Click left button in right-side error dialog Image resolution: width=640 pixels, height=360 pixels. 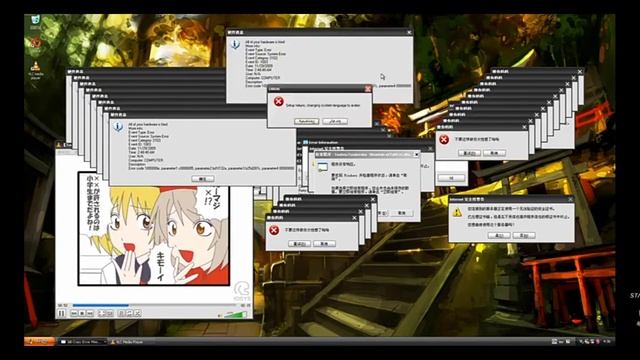coord(469,153)
